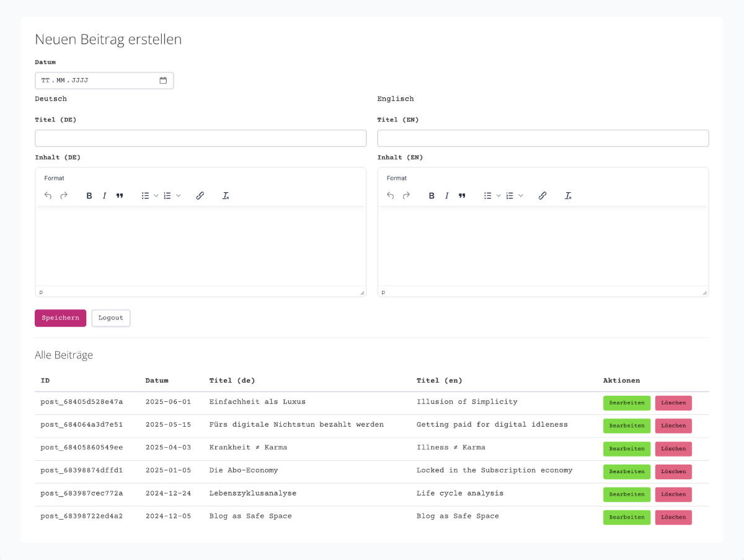Grab the resize handle of the German editor
744x560 pixels.
point(362,292)
